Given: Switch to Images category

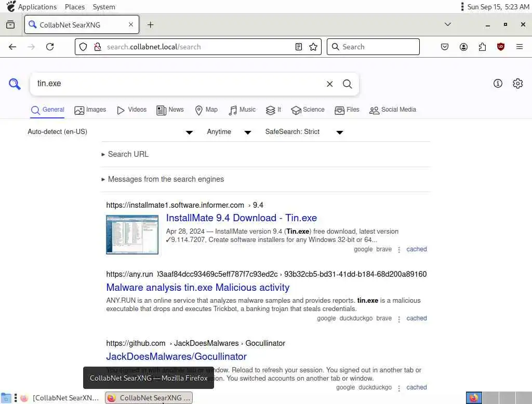Looking at the screenshot, I should (90, 110).
